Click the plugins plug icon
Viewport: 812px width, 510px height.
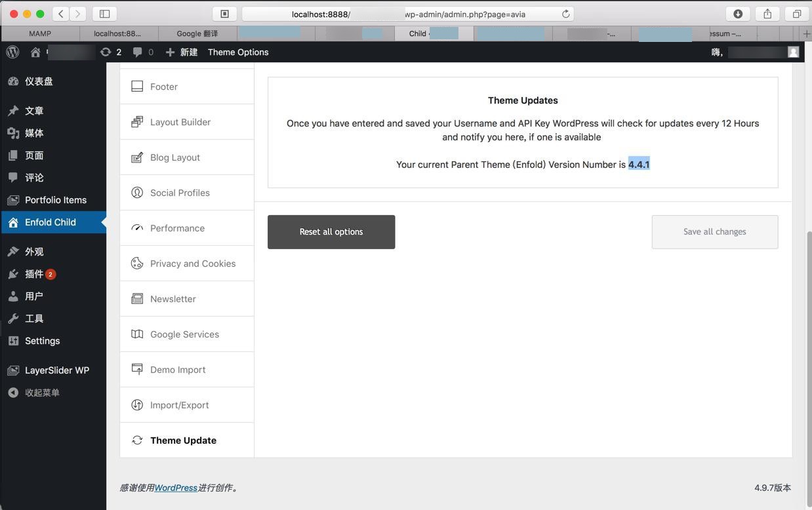tap(13, 274)
